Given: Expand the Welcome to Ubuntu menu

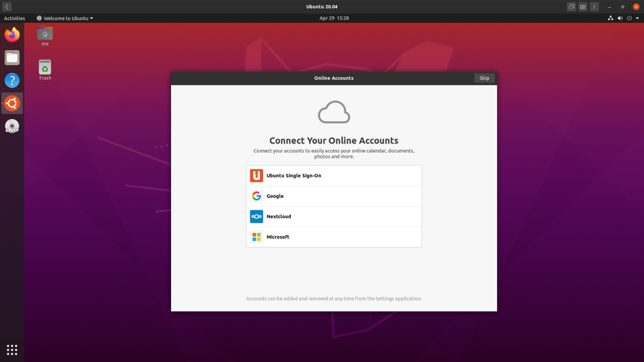Looking at the screenshot, I should tap(64, 18).
